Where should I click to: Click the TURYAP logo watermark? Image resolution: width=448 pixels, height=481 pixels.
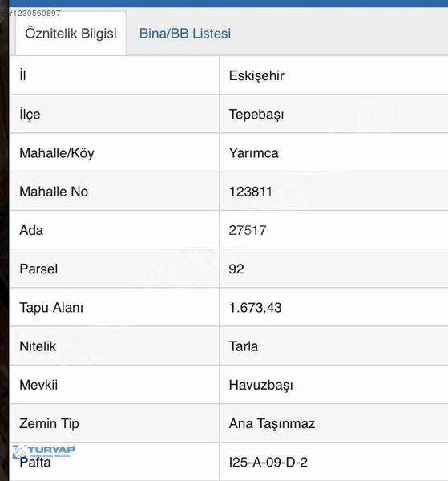[x=43, y=451]
